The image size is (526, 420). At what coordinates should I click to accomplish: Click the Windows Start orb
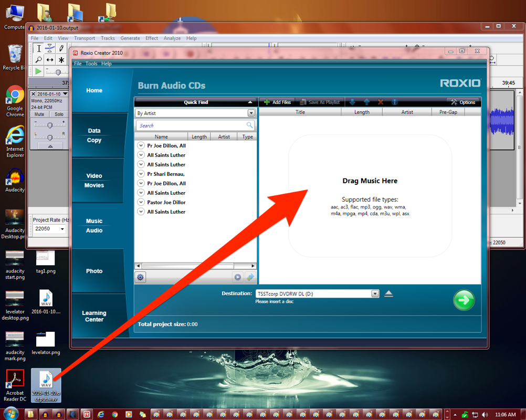tap(10, 414)
